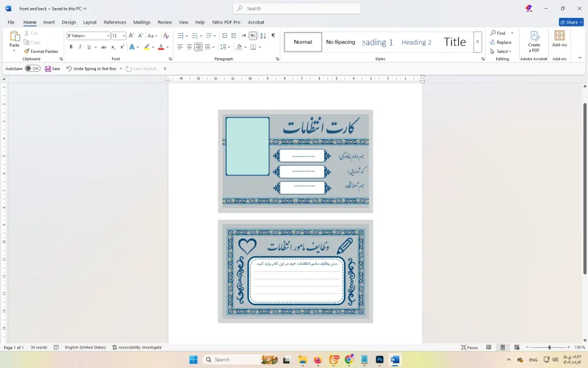588x368 pixels.
Task: Open the Change Case dropdown
Action: point(152,36)
